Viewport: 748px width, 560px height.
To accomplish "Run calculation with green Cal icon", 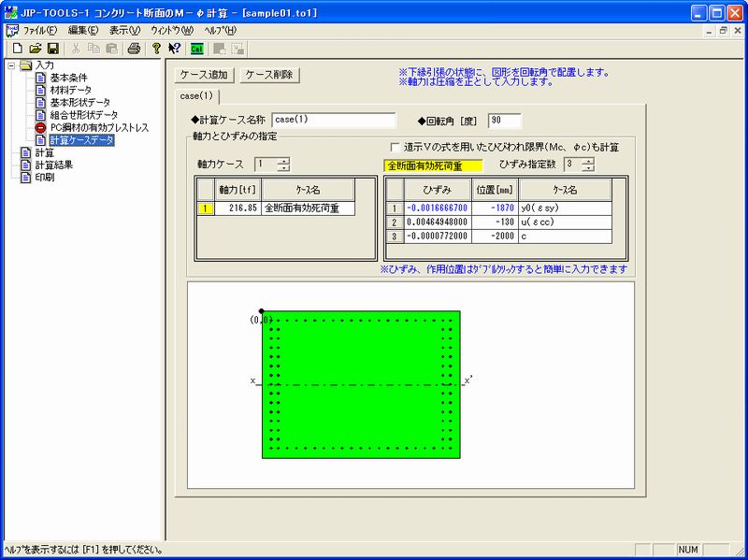I will [197, 48].
